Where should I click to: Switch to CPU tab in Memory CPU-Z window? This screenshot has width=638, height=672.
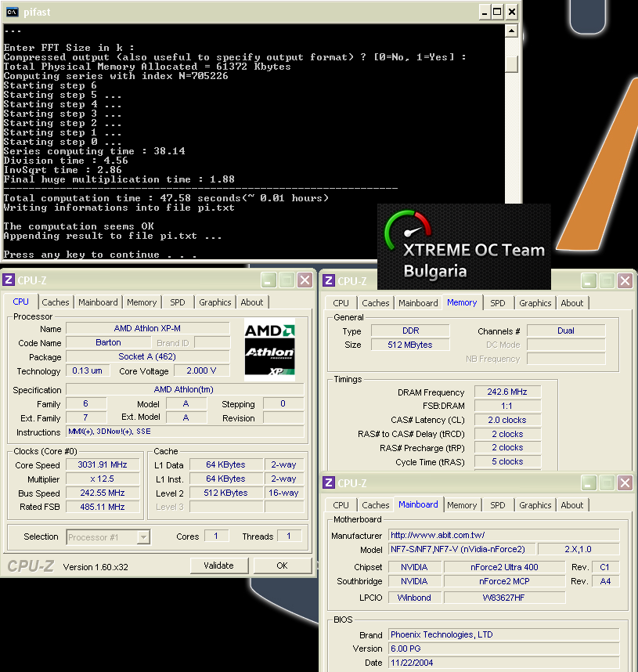[x=341, y=303]
